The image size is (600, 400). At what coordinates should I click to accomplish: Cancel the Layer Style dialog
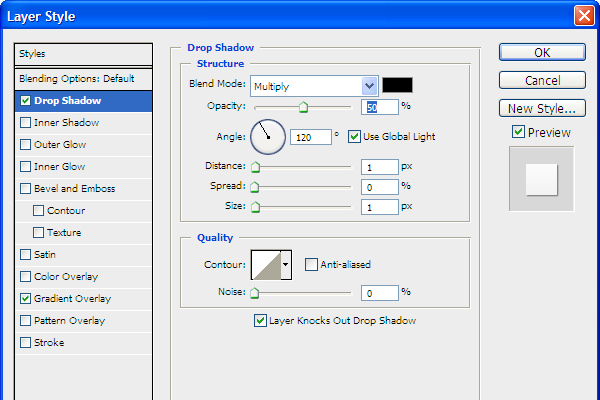(542, 80)
